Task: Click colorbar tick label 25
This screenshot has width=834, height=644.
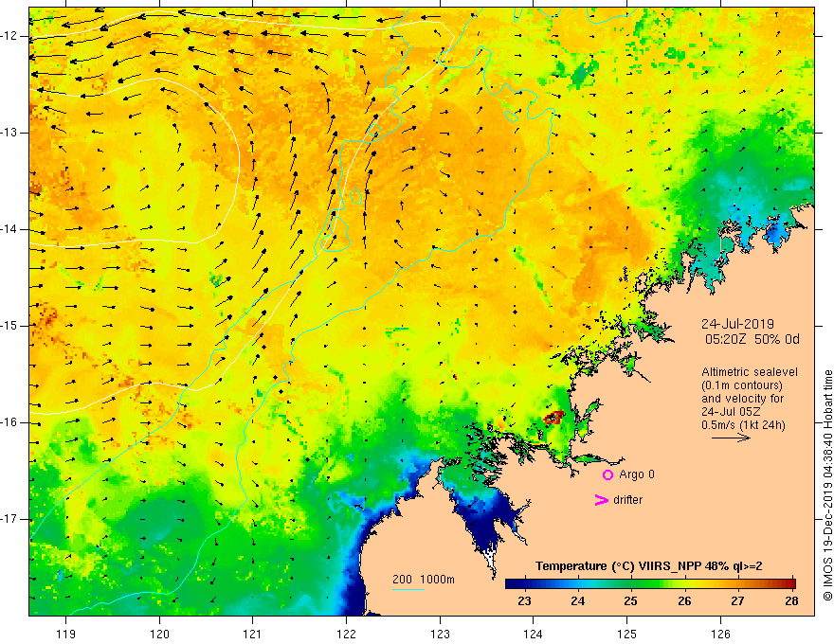Action: pos(631,601)
